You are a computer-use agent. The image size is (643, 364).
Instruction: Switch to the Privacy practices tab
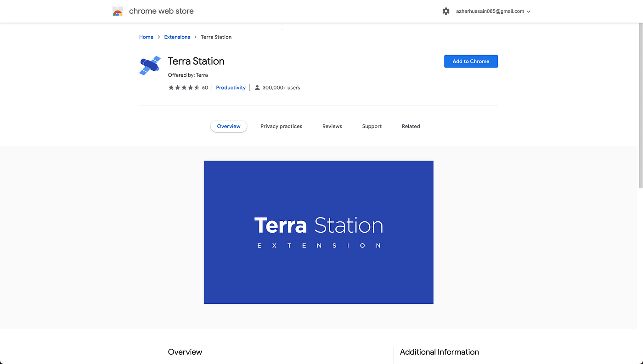pos(281,126)
